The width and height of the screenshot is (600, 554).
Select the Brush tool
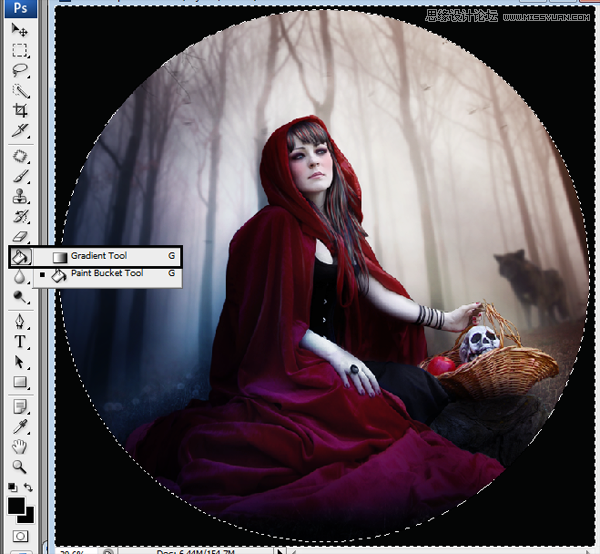tap(20, 176)
